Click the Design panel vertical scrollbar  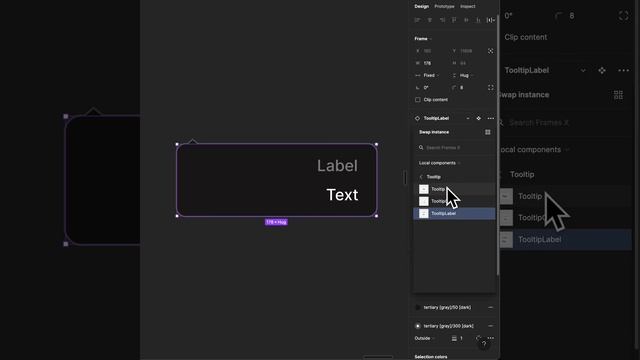(x=498, y=145)
